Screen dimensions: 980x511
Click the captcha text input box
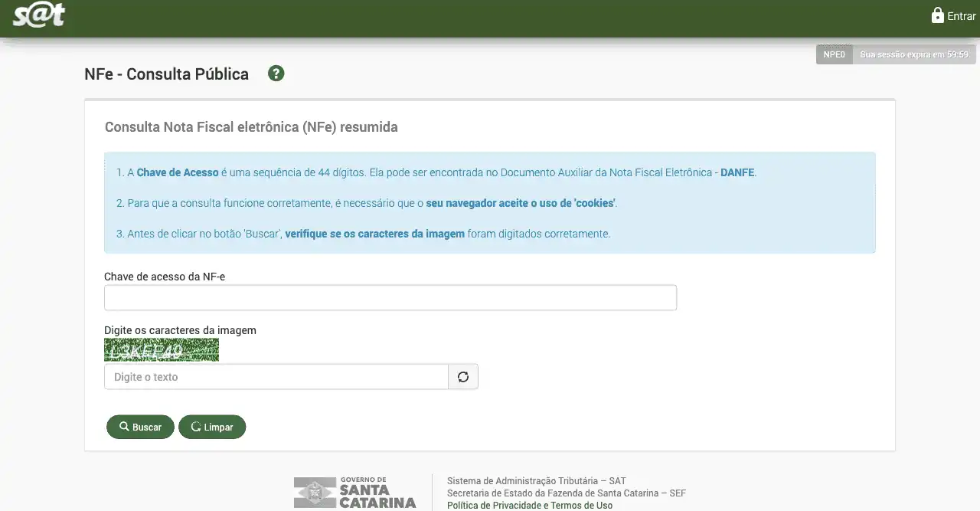[276, 377]
